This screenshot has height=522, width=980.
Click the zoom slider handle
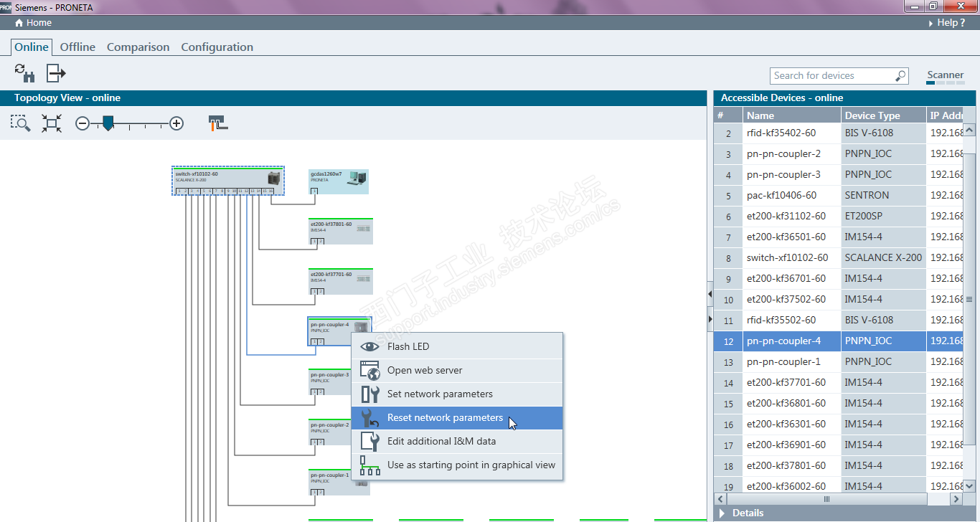(x=108, y=123)
